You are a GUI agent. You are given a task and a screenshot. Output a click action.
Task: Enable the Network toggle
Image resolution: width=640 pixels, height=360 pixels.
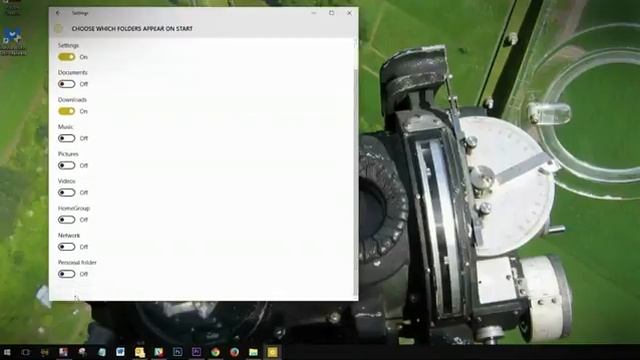67,247
